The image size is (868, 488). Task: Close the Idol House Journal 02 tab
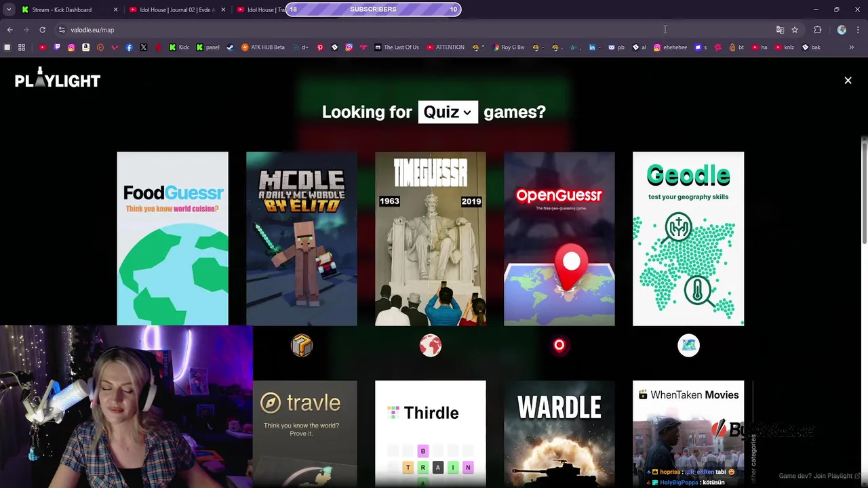click(223, 9)
